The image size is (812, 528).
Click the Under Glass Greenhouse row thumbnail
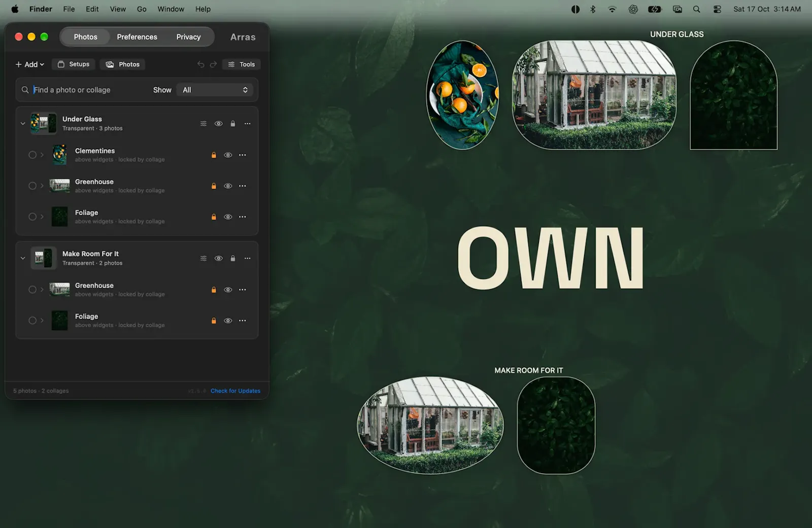tap(60, 186)
